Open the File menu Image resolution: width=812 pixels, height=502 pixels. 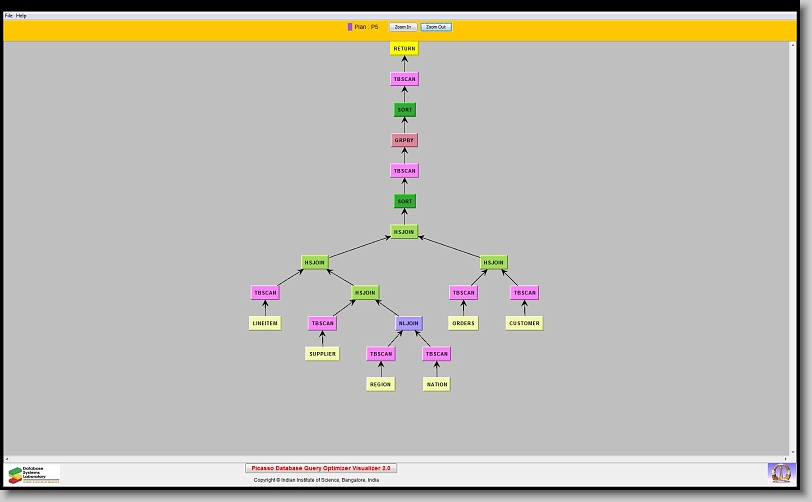[x=9, y=16]
